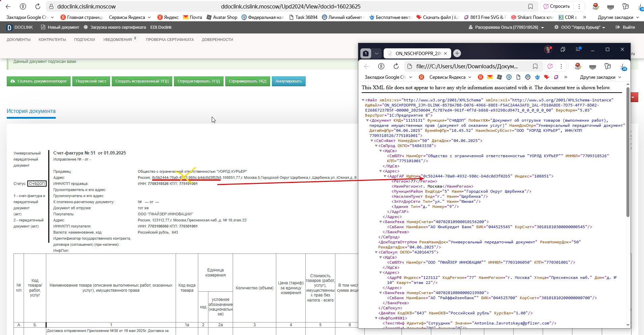Open УВЕДОМЛЕНИЯ section

(118, 40)
